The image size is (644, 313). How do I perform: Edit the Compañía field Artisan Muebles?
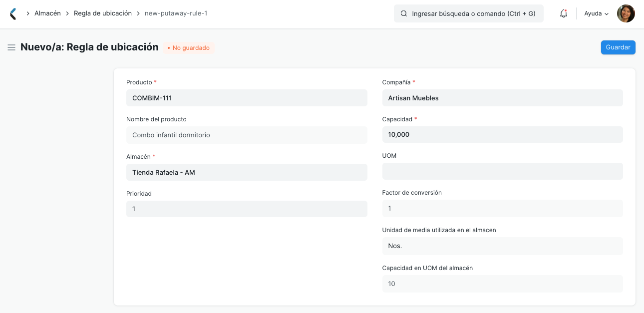click(x=502, y=98)
